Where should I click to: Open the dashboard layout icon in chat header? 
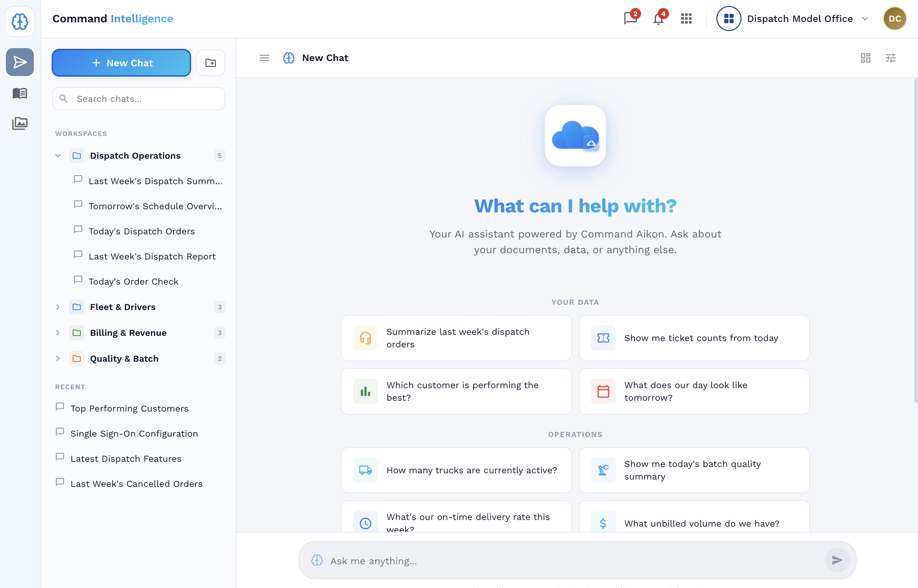[865, 58]
